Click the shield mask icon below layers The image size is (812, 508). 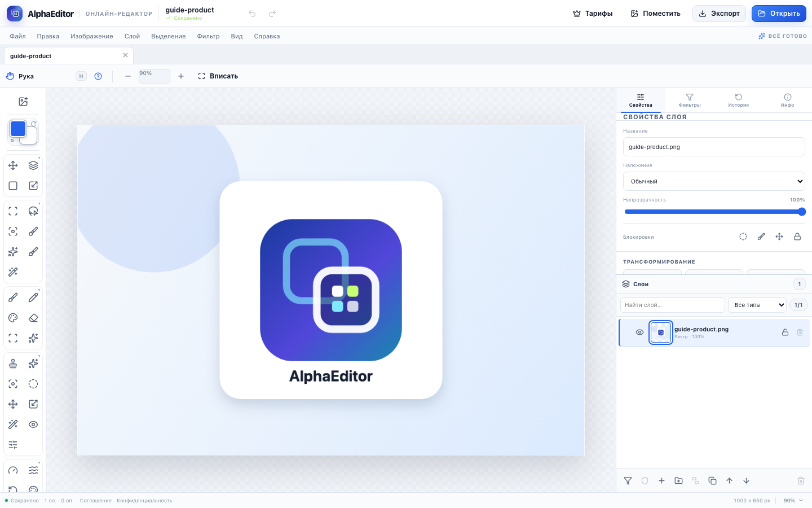coord(645,481)
